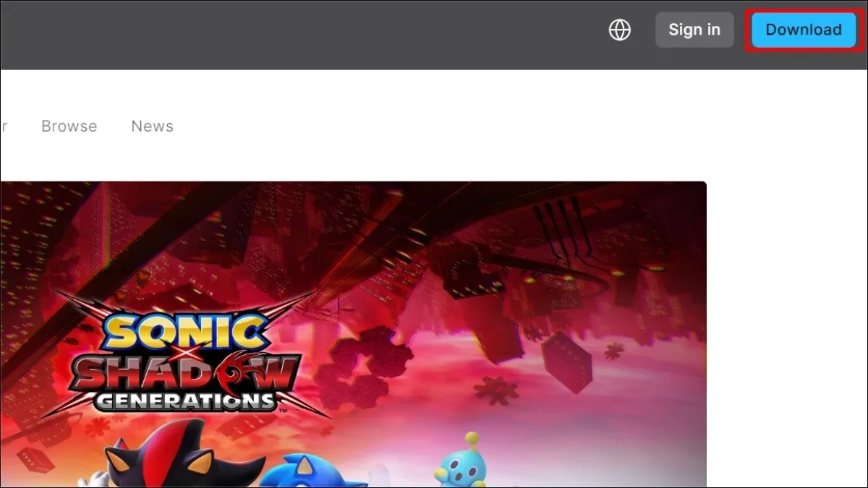Select the cut-off tab left of Browse
The width and height of the screenshot is (868, 488).
pyautogui.click(x=4, y=126)
